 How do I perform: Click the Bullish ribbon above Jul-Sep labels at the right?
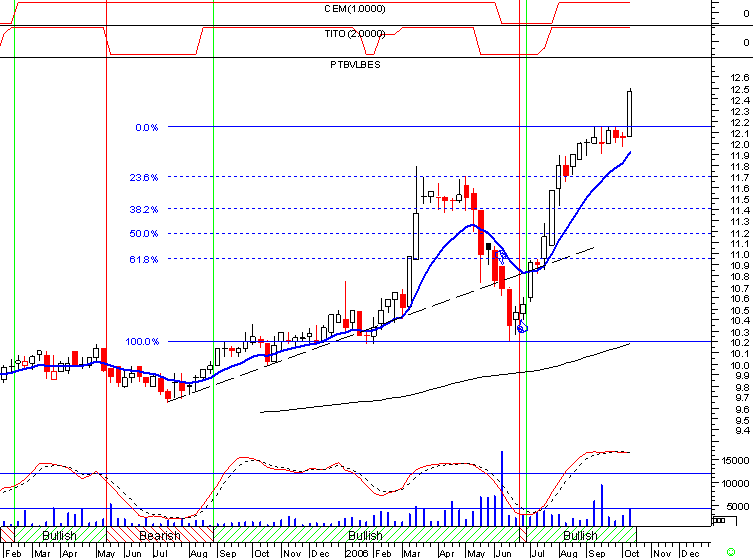pyautogui.click(x=581, y=534)
